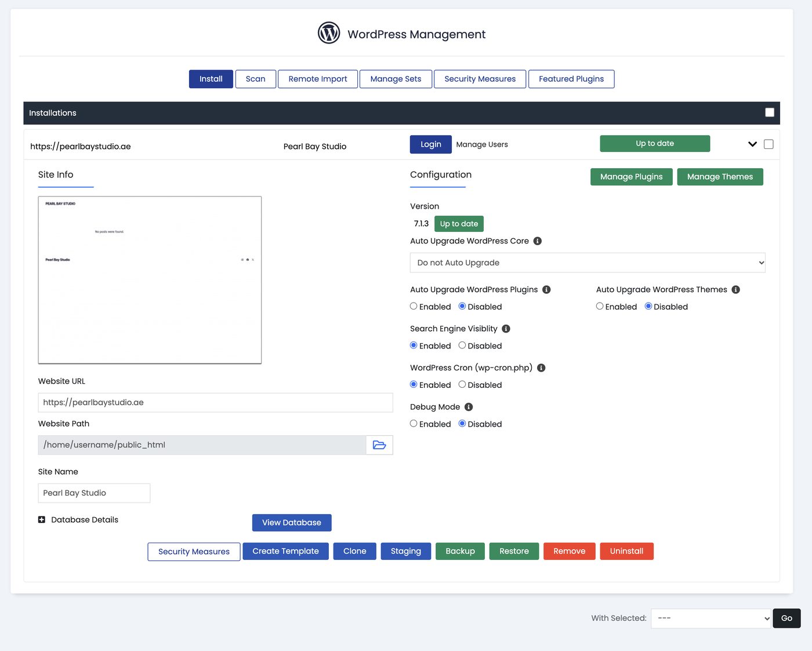The height and width of the screenshot is (651, 812).
Task: Click the Manage Themes button
Action: pyautogui.click(x=720, y=177)
